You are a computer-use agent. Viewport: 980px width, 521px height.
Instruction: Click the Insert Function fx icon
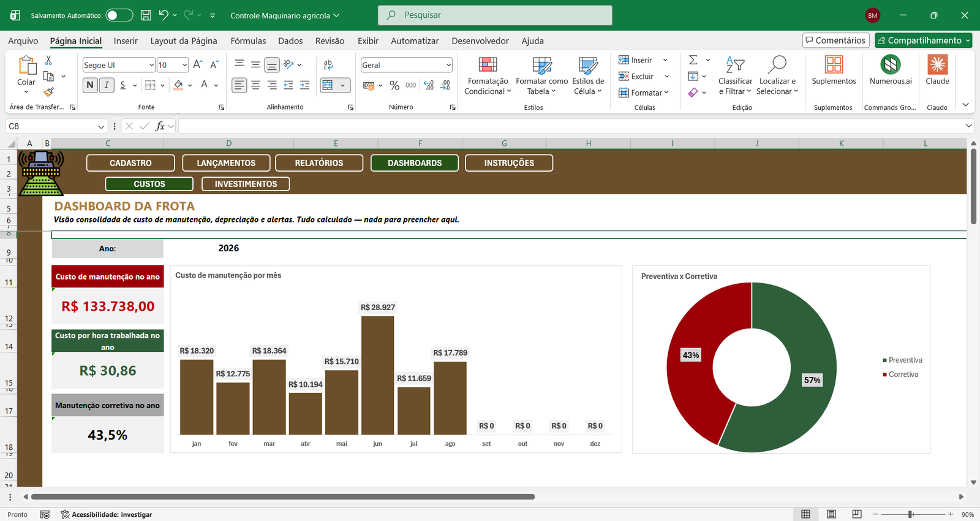point(160,126)
